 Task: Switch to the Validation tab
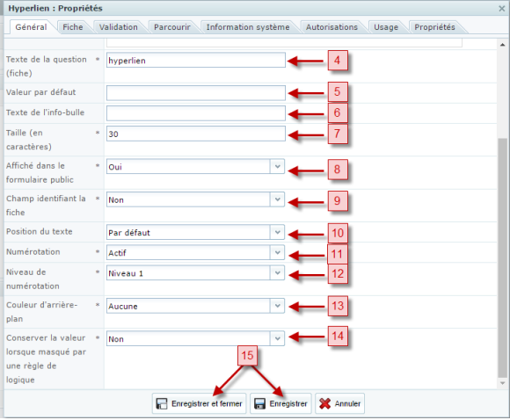pyautogui.click(x=119, y=27)
